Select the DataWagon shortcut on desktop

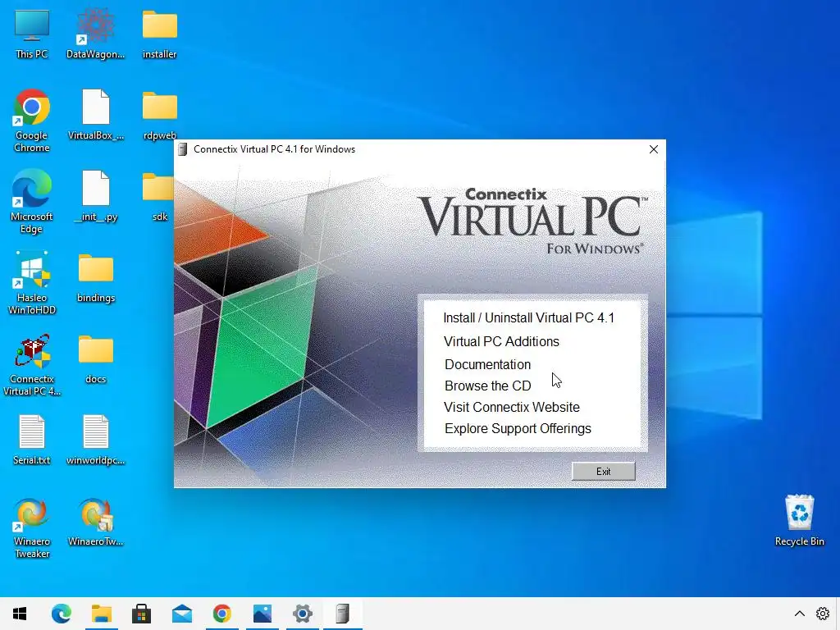pos(95,34)
